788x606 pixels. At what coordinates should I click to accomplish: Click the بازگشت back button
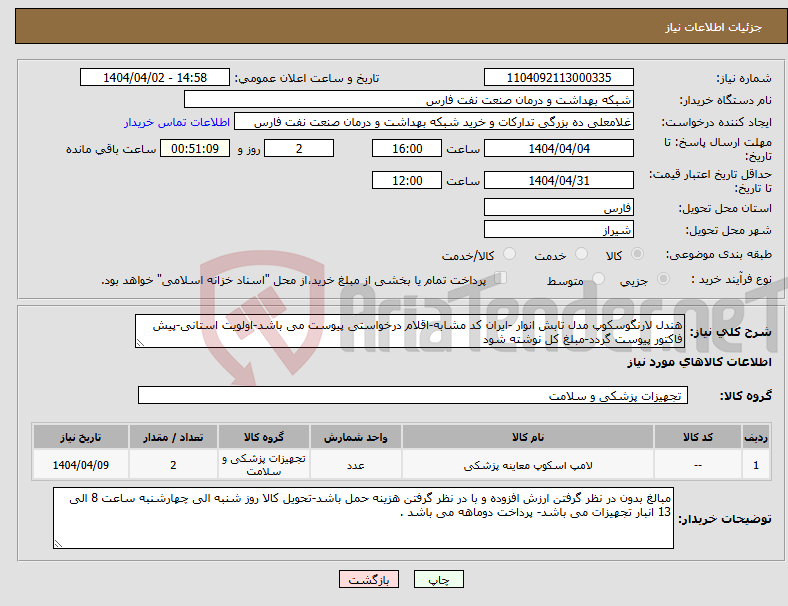369,579
